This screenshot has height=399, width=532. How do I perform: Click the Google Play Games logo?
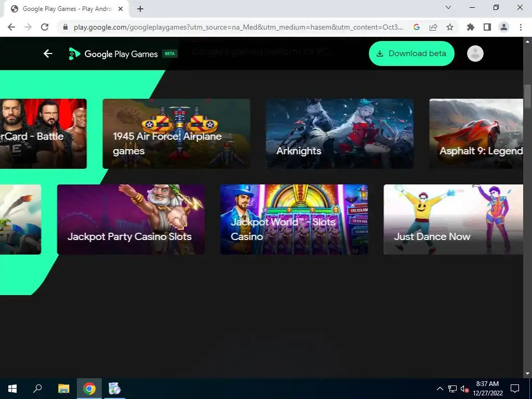click(x=113, y=54)
